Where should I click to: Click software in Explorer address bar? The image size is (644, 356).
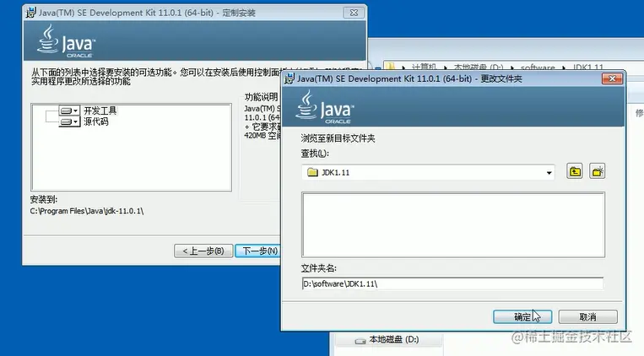538,67
